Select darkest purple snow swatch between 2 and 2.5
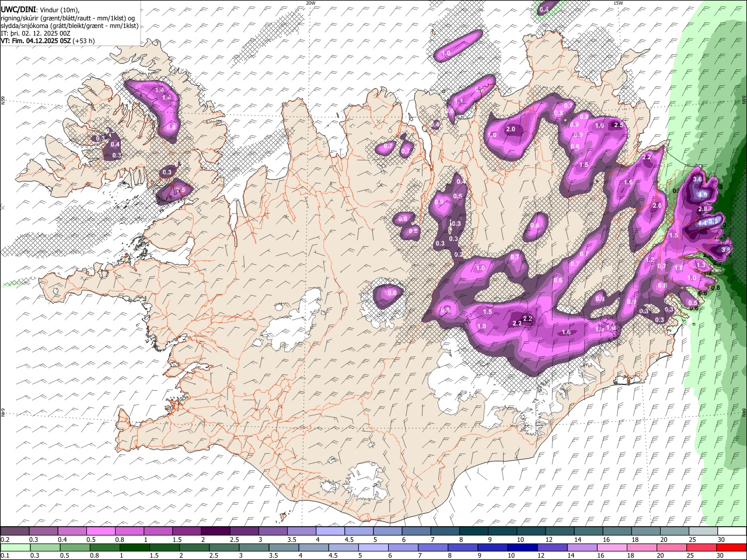The image size is (747, 560). click(215, 531)
